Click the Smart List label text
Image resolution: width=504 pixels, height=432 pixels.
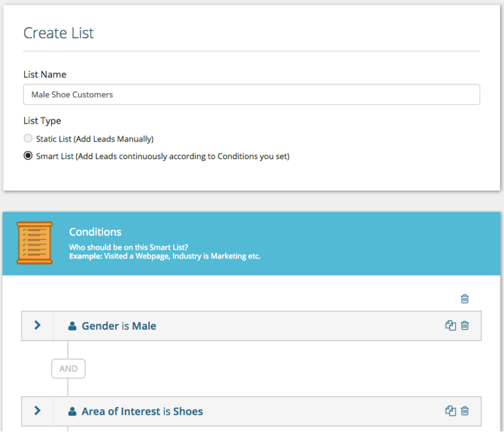pos(163,156)
